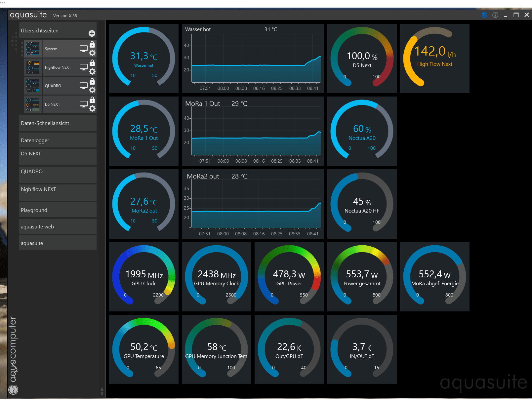The height and width of the screenshot is (399, 532).
Task: Click the GPU Memory Junction Temp gauge
Action: (x=217, y=349)
